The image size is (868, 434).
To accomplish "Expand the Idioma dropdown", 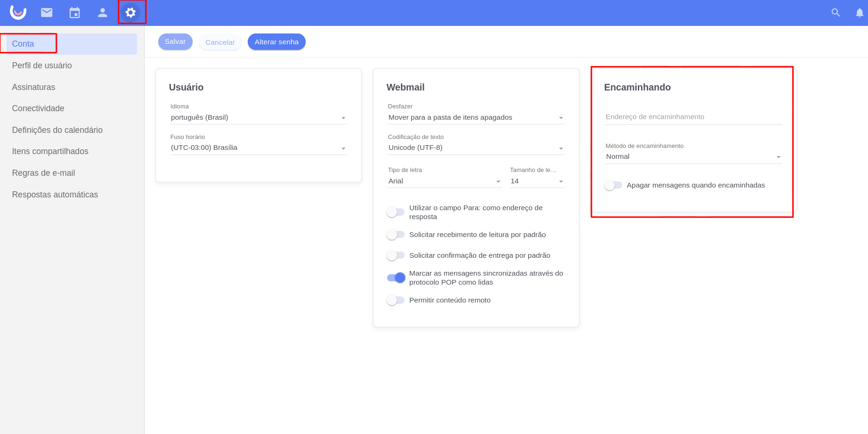I will (258, 117).
